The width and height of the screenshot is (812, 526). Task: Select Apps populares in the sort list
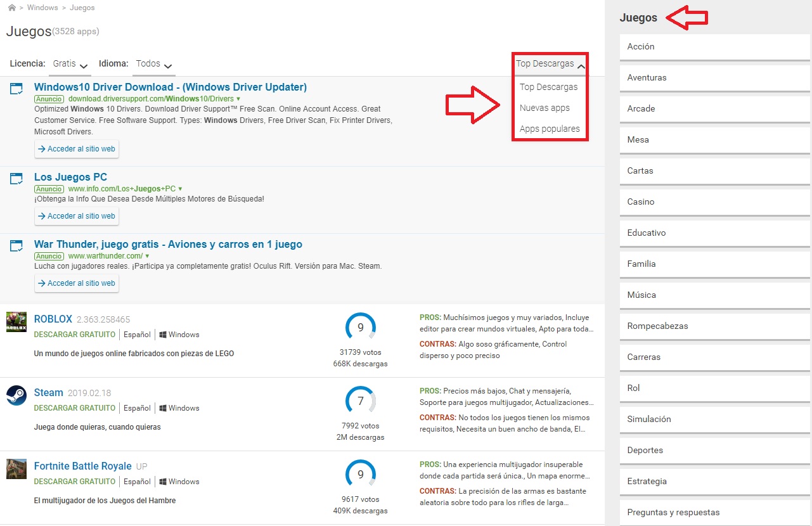(550, 129)
